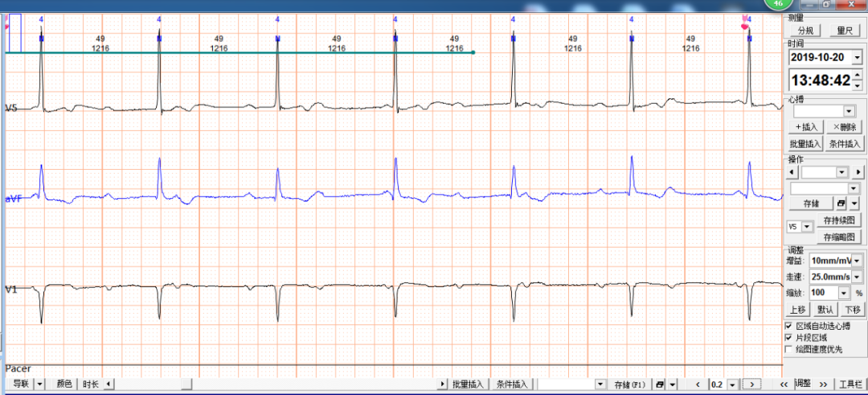The width and height of the screenshot is (868, 395).
Task: Open the 走速 speed dropdown 25.0mm/s
Action: [857, 276]
